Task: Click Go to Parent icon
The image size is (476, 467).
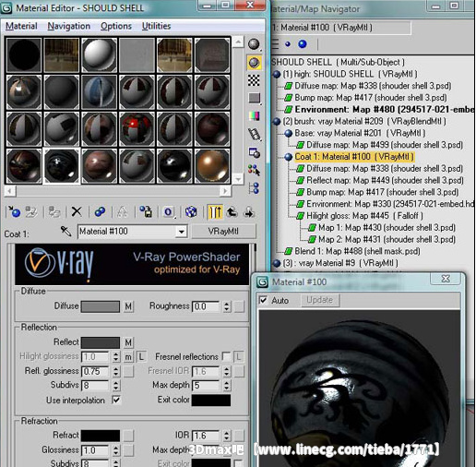Action: (x=232, y=212)
